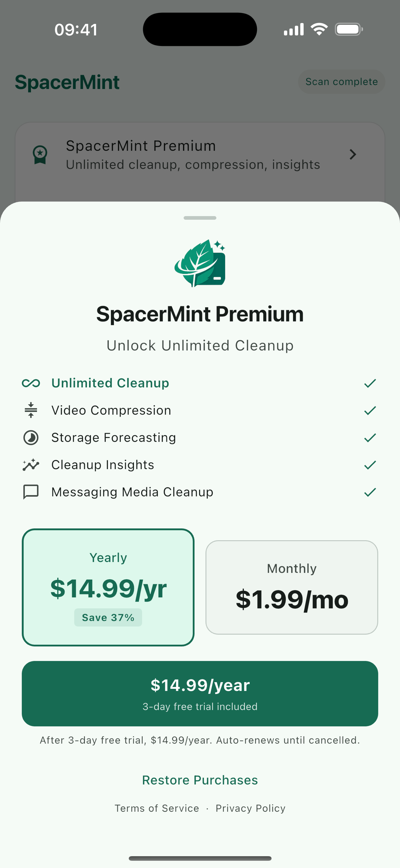Click Restore Purchases
400x868 pixels.
(x=200, y=780)
